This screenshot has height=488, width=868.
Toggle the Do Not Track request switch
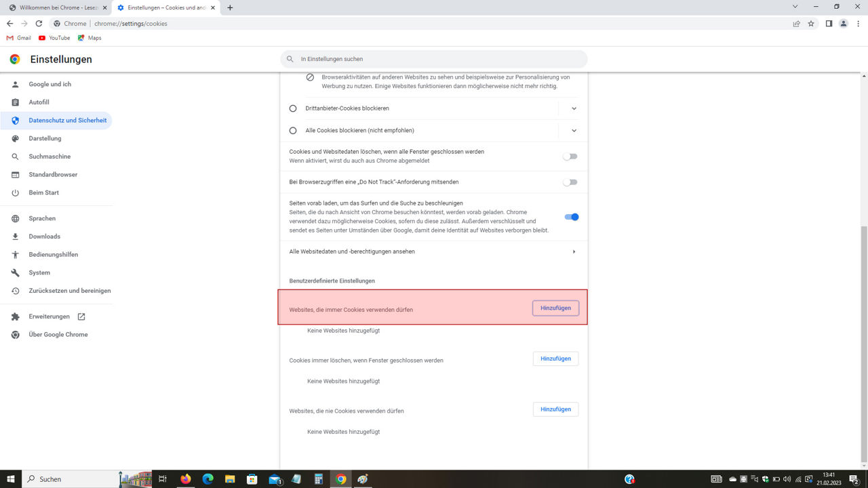(570, 182)
